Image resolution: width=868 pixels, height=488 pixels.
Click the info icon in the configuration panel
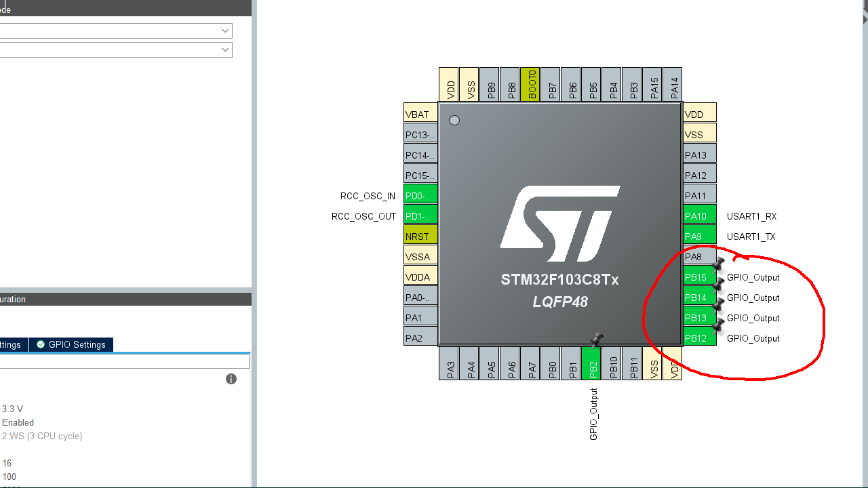231,379
